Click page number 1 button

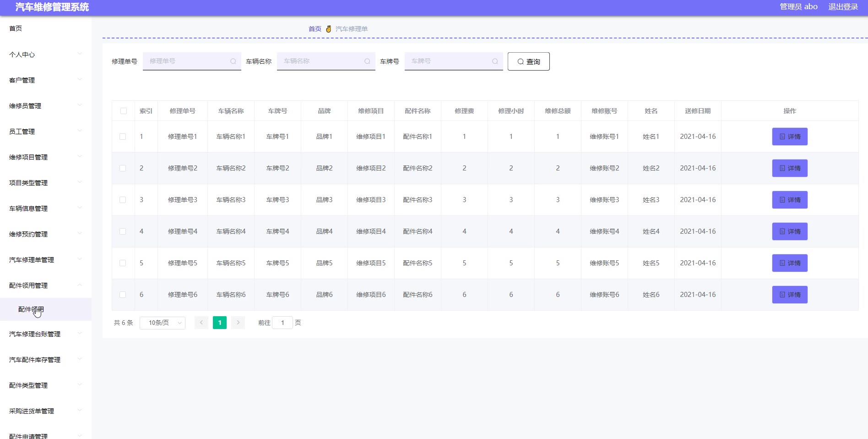220,323
